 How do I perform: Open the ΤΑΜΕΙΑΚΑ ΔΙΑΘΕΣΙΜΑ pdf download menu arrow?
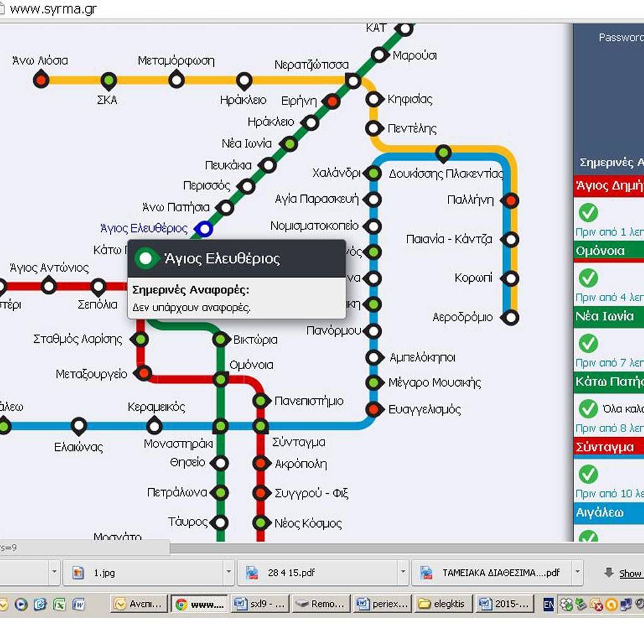click(x=577, y=573)
